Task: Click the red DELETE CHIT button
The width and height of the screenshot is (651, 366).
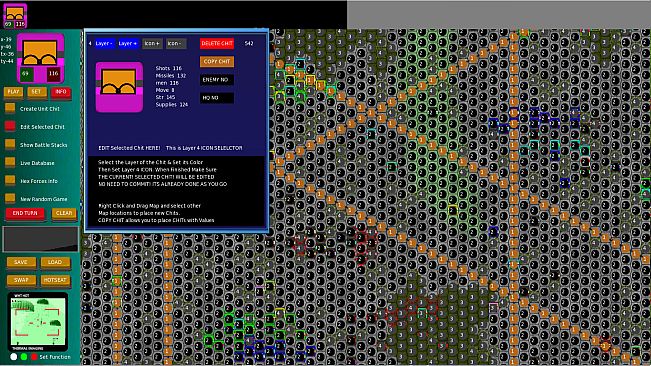Action: click(x=217, y=43)
